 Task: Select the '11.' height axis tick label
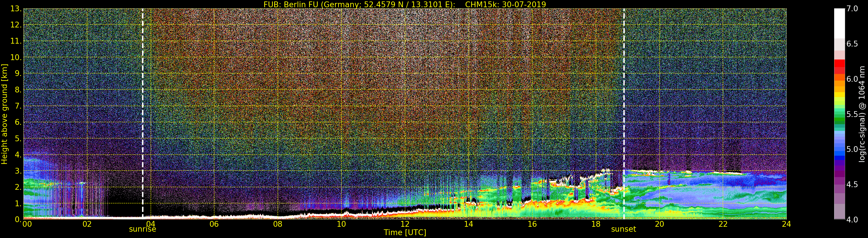(x=16, y=41)
